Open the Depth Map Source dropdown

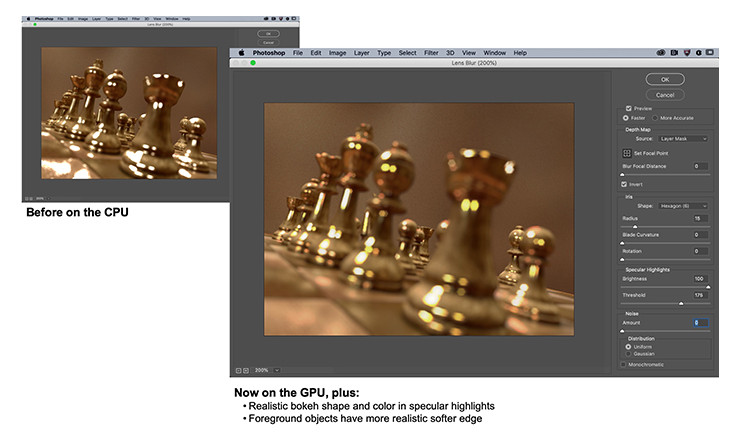pyautogui.click(x=684, y=138)
